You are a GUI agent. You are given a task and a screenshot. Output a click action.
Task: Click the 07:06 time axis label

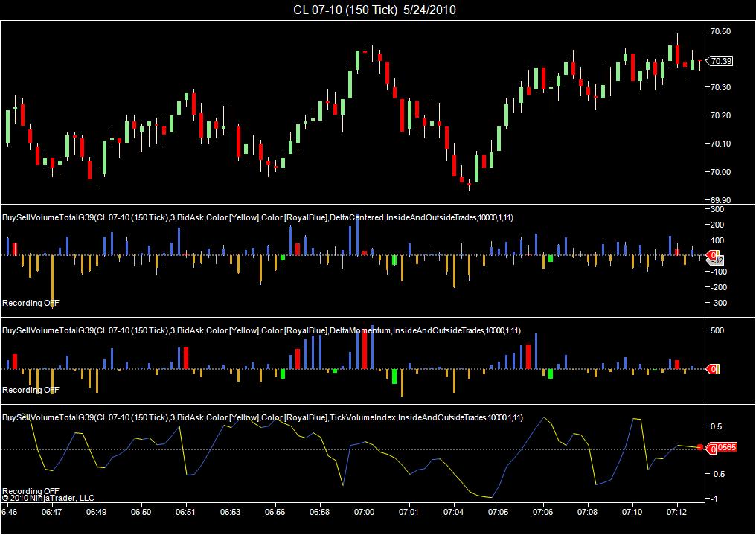[543, 512]
